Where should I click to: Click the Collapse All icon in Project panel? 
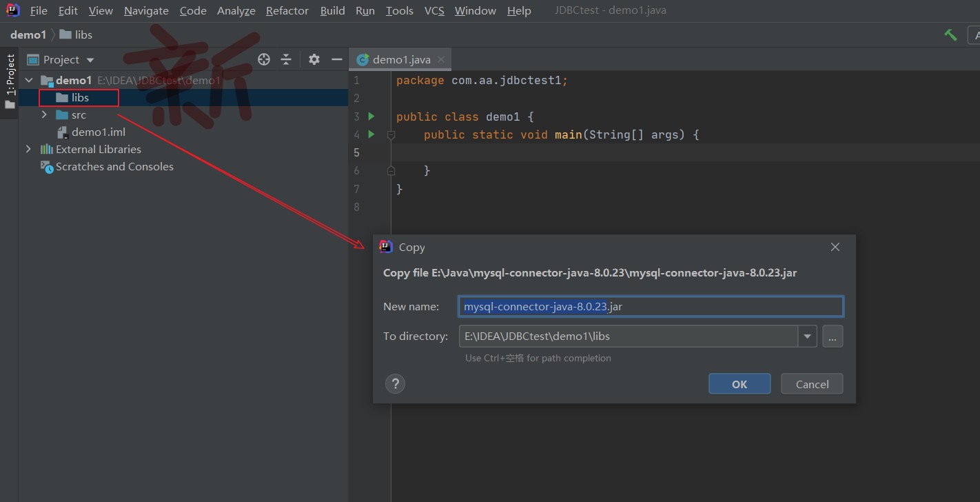(x=286, y=59)
